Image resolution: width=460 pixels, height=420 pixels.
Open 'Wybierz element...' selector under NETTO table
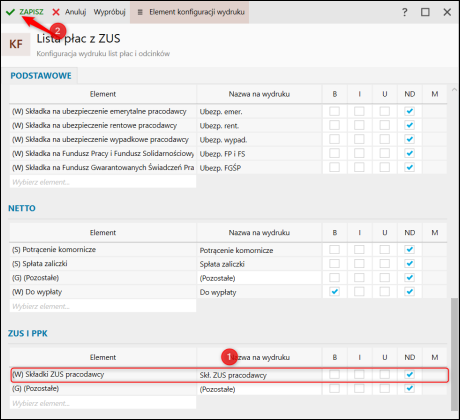click(x=103, y=306)
